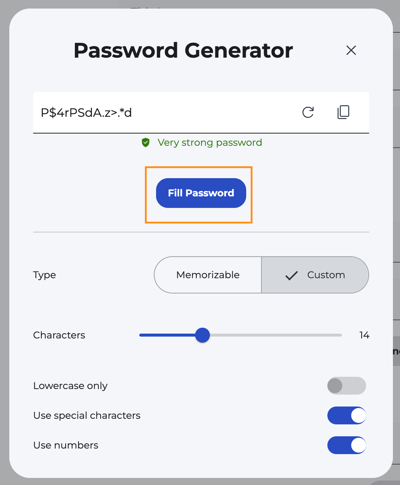400x485 pixels.
Task: Click the Very strong password label
Action: click(210, 143)
